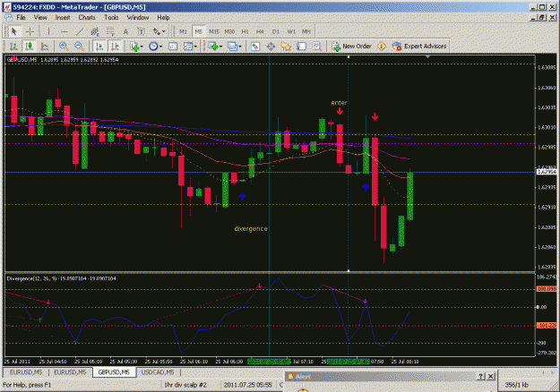
Task: Switch to the GBPUSD,M5 chart tab
Action: point(114,372)
